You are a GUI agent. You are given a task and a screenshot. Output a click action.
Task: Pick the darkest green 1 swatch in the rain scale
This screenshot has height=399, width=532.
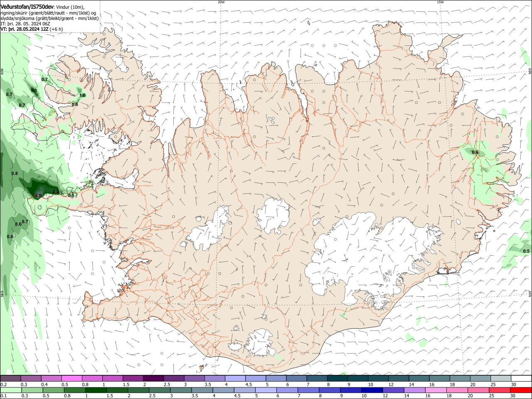click(96, 390)
